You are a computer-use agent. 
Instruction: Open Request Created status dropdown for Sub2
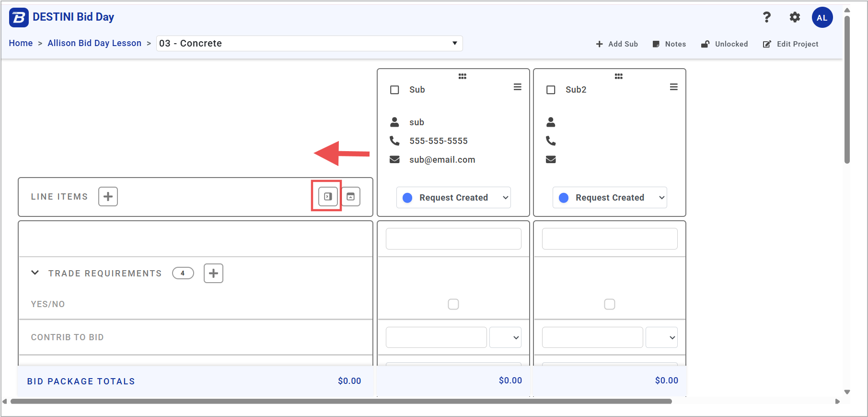(610, 198)
